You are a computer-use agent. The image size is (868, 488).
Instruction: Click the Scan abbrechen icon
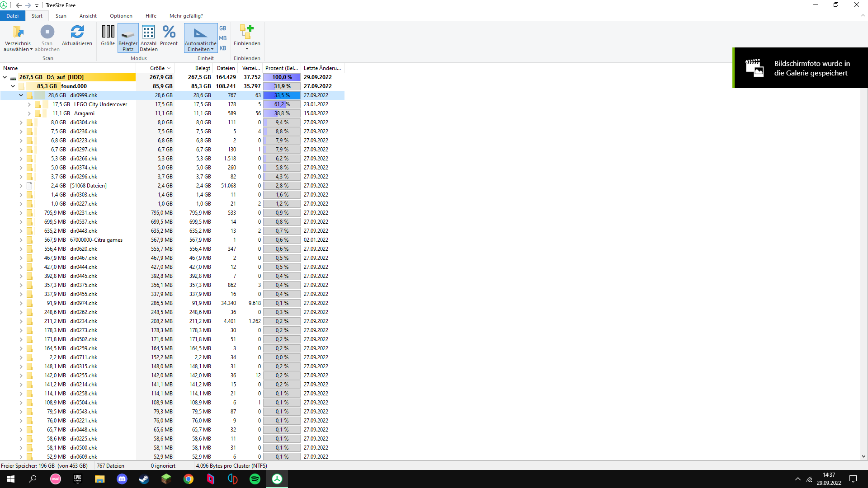(47, 32)
